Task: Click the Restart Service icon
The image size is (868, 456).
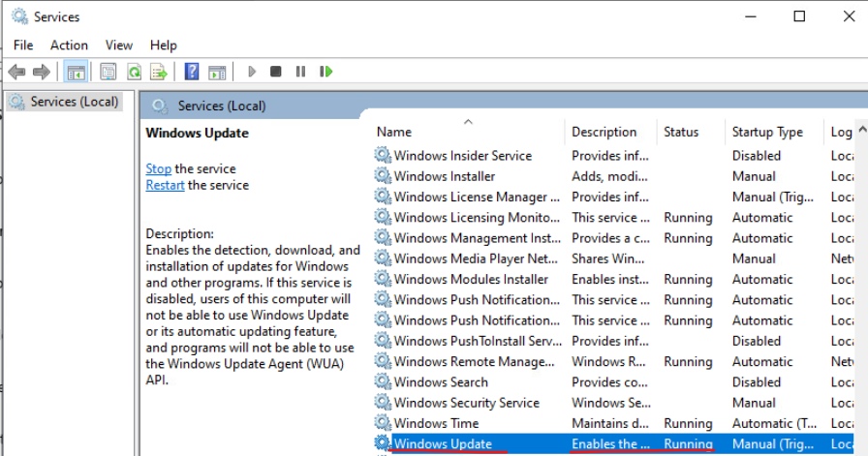Action: [326, 72]
